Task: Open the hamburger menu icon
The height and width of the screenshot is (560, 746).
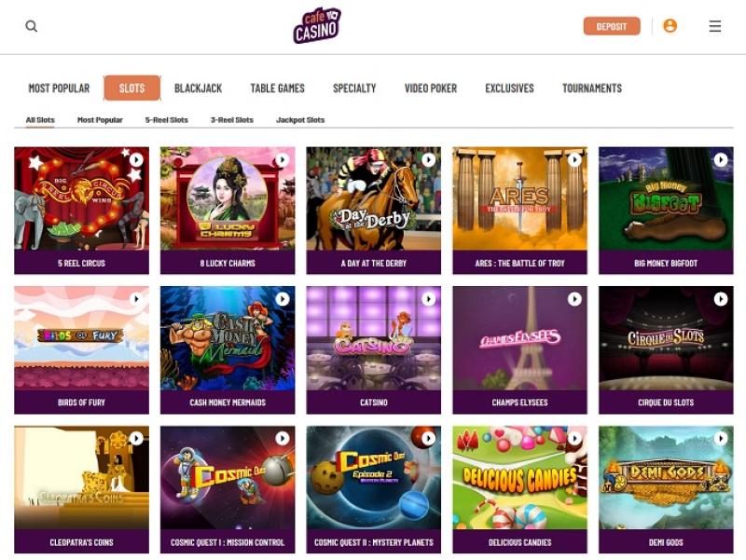Action: coord(714,26)
